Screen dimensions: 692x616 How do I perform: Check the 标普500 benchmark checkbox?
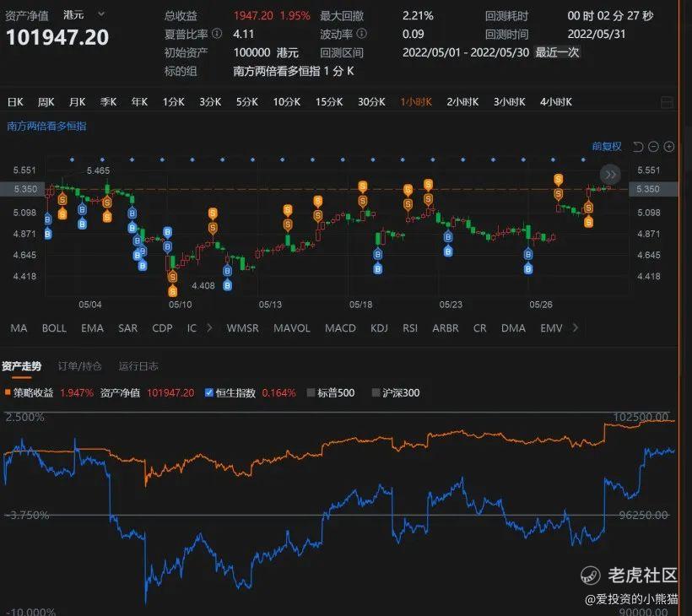311,392
